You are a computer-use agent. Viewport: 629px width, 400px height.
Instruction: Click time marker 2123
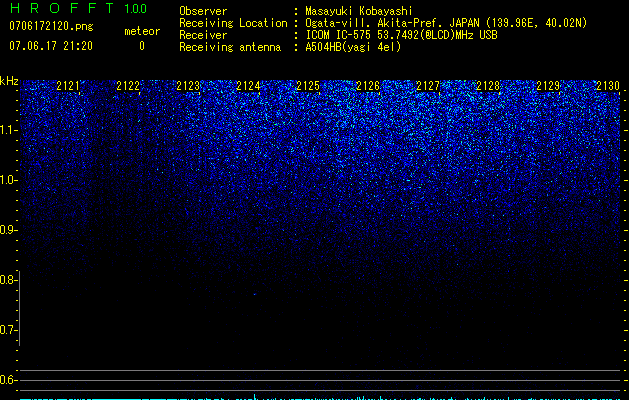click(x=188, y=86)
